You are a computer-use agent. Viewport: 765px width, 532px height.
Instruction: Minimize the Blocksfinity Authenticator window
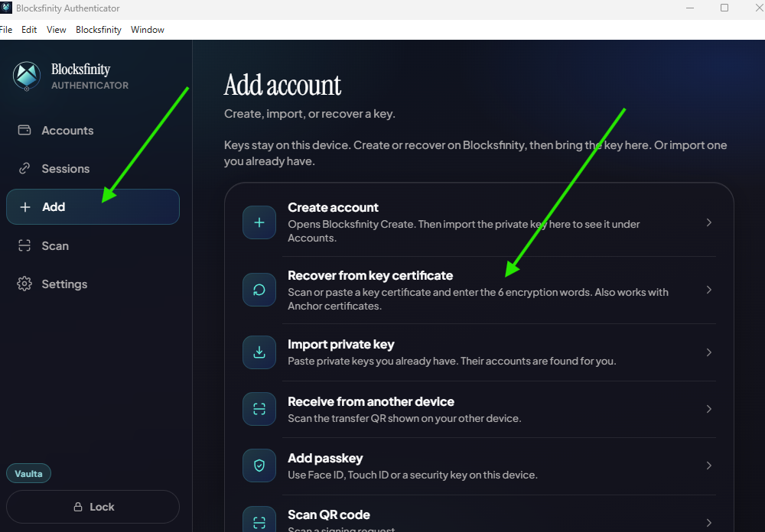tap(690, 8)
